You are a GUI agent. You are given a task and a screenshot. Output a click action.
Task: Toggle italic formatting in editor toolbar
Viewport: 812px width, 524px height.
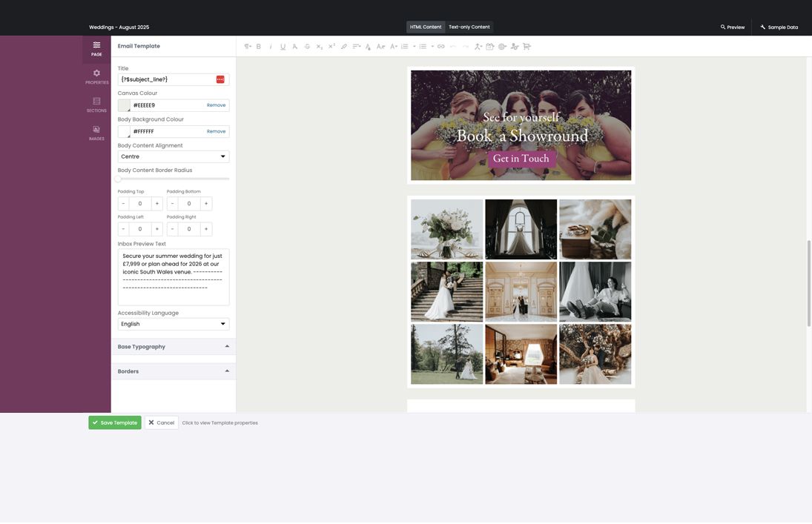point(271,47)
